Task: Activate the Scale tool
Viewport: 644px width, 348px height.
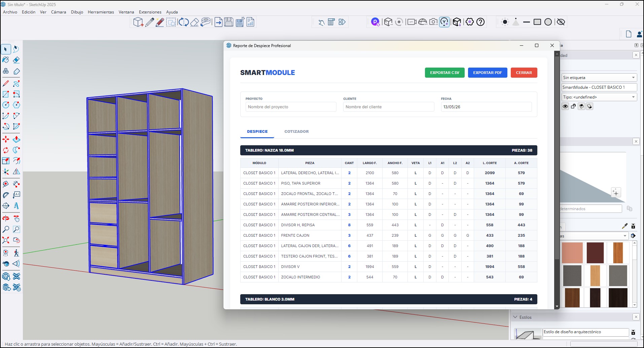Action: (6, 161)
